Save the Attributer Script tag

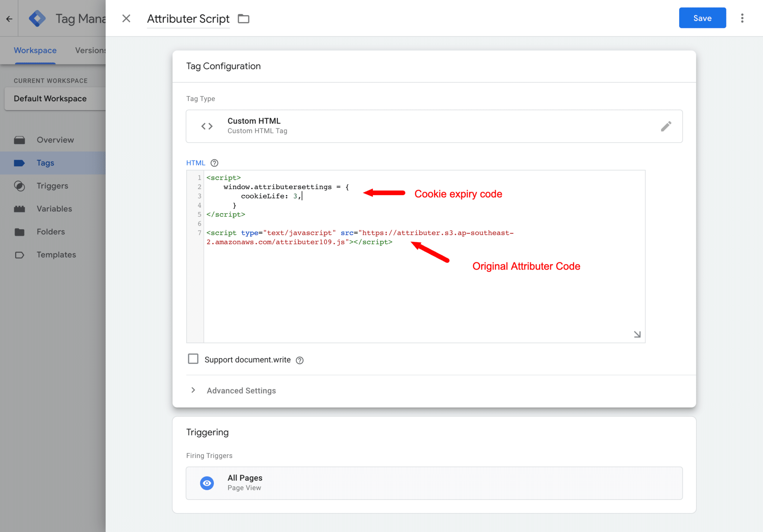click(x=702, y=17)
